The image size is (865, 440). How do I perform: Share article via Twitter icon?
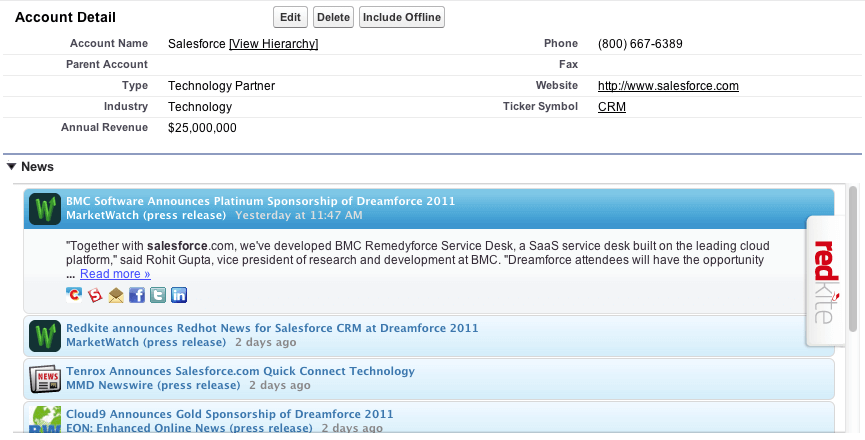tap(158, 295)
